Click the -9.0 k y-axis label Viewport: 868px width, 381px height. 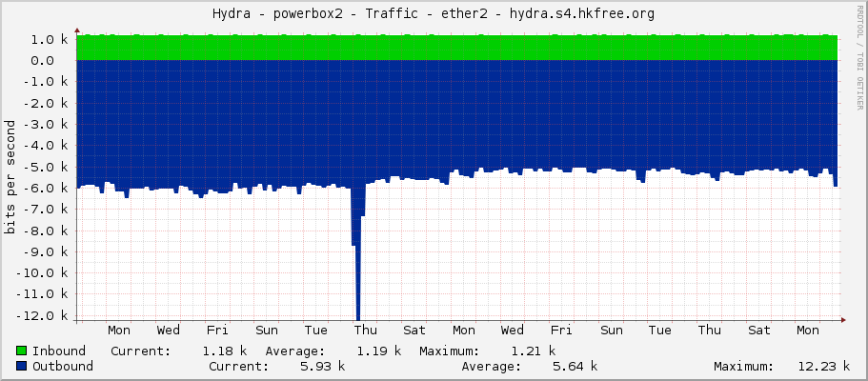point(46,252)
